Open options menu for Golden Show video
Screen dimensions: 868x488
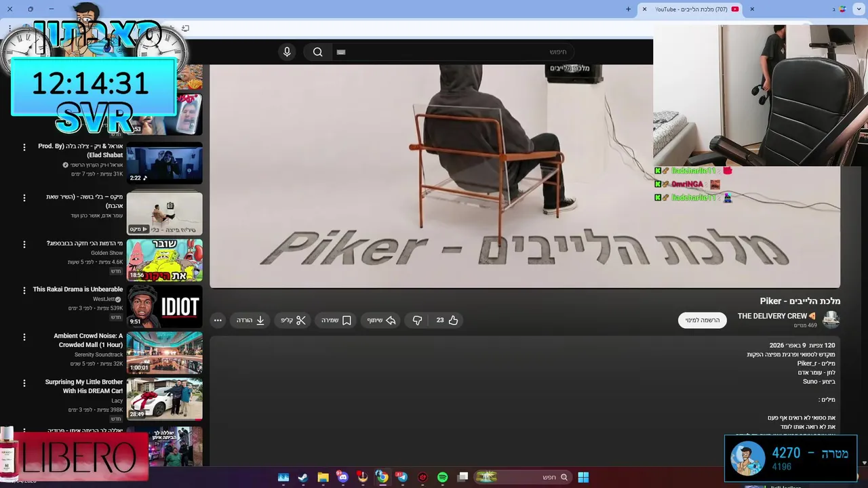pos(24,244)
